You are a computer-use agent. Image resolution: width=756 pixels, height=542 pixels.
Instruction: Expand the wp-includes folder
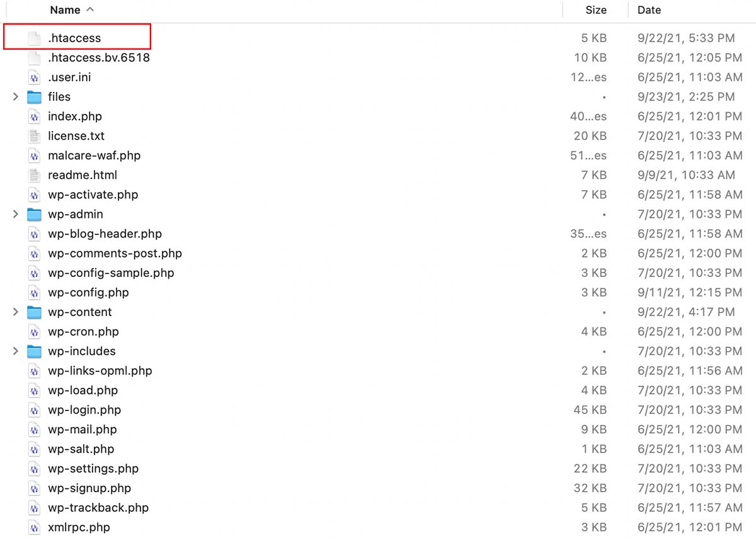coord(16,351)
